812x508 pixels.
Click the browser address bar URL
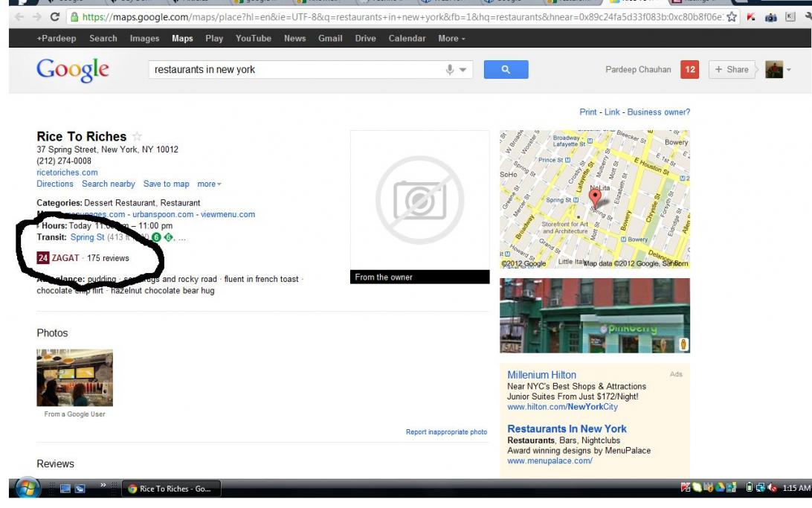(x=402, y=17)
